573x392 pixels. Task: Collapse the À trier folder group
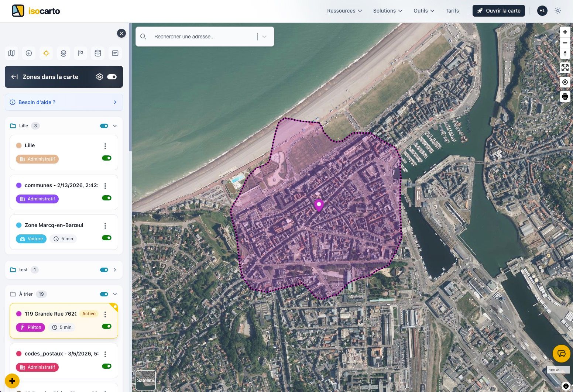tap(115, 294)
